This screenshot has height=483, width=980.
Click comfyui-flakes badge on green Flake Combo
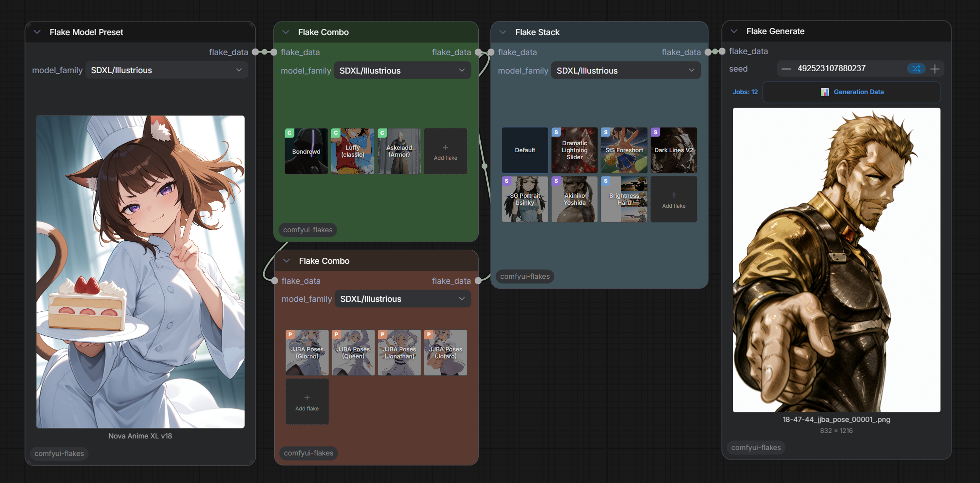(x=308, y=230)
